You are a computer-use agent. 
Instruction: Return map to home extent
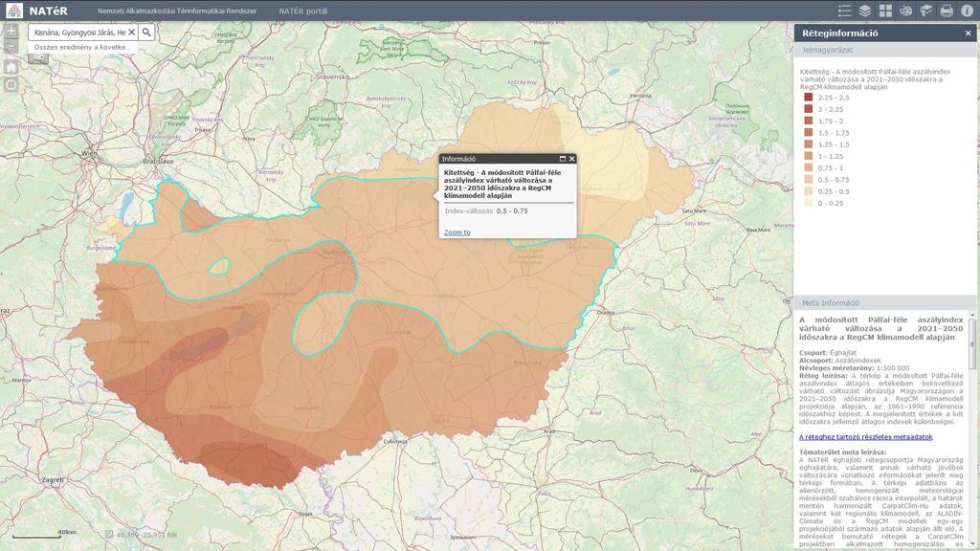pyautogui.click(x=11, y=67)
